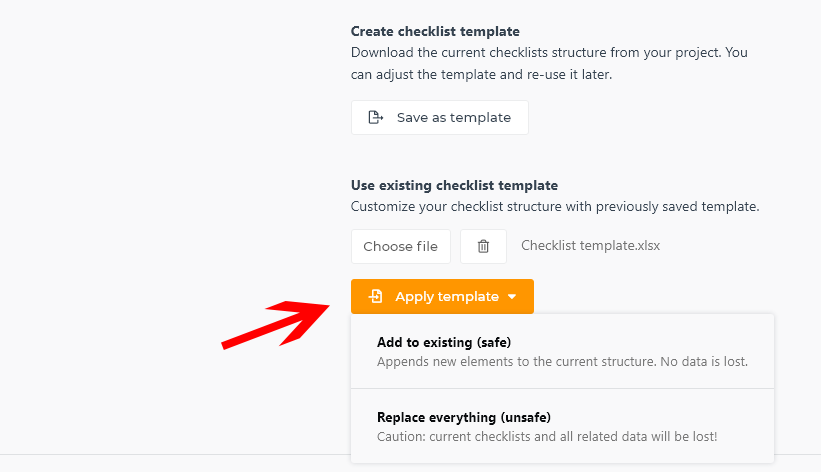Click the 'Appends new elements' description
The height and width of the screenshot is (472, 821).
[562, 361]
